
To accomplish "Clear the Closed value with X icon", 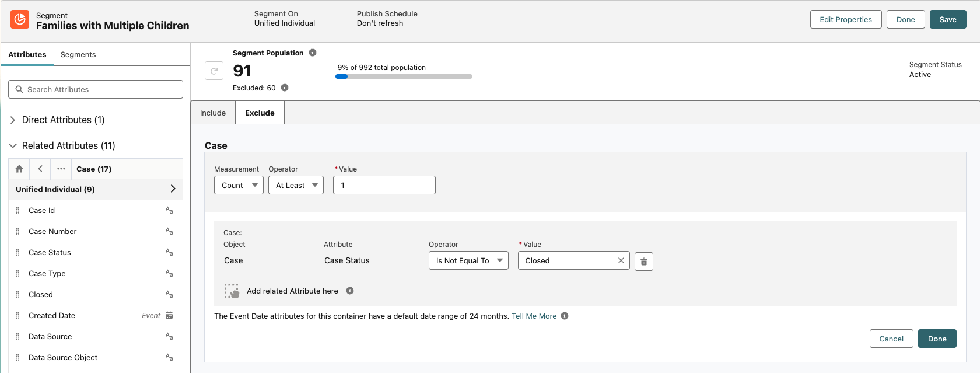I will point(621,260).
